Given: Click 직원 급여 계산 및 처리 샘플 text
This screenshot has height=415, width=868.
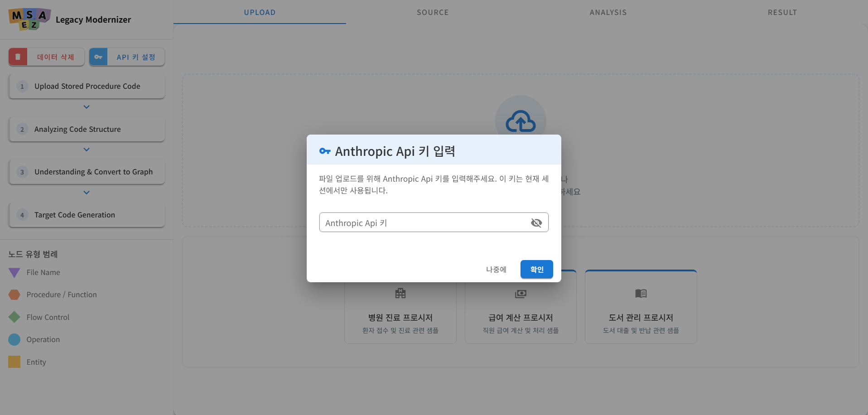Looking at the screenshot, I should pos(521,330).
